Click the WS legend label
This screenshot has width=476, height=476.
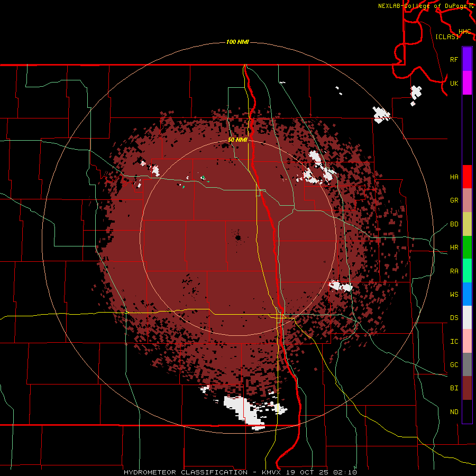click(x=454, y=295)
